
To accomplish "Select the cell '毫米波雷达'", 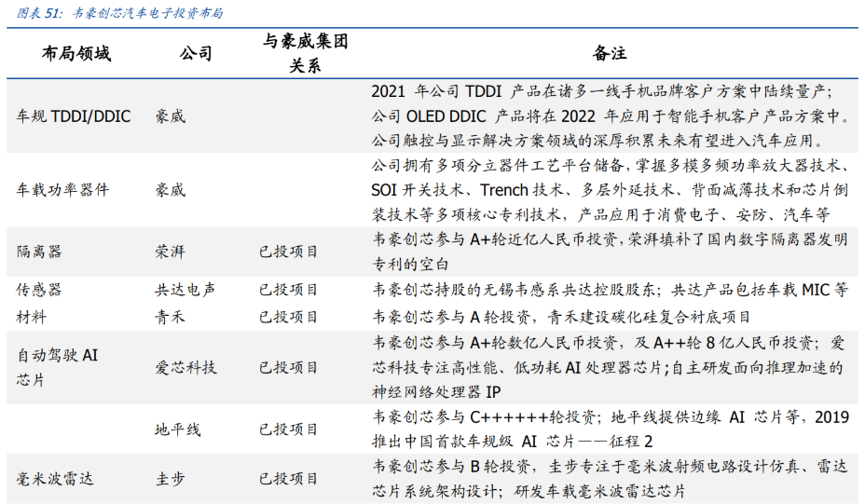I will pyautogui.click(x=55, y=479).
